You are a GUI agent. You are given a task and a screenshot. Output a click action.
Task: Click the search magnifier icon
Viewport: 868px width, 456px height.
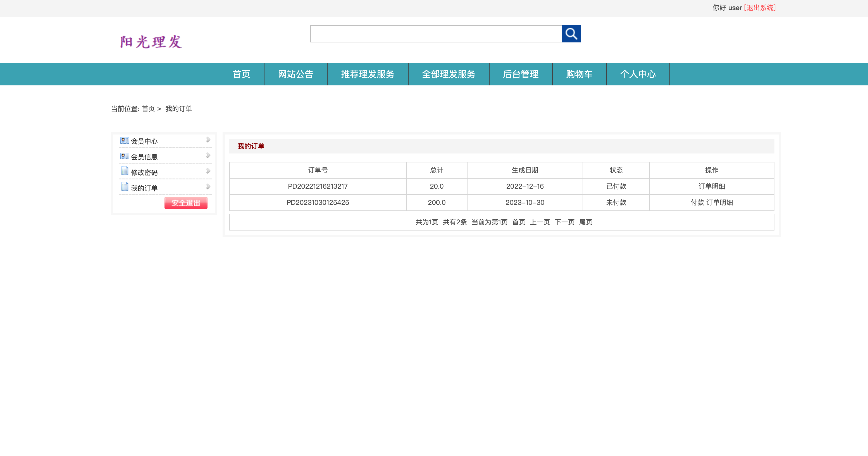pos(571,34)
